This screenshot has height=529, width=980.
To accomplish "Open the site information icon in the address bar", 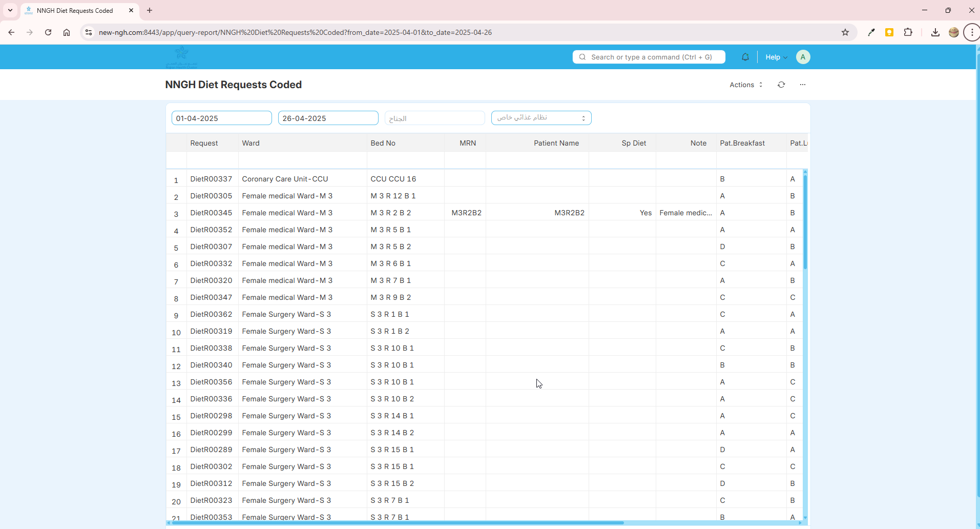I will pyautogui.click(x=89, y=32).
